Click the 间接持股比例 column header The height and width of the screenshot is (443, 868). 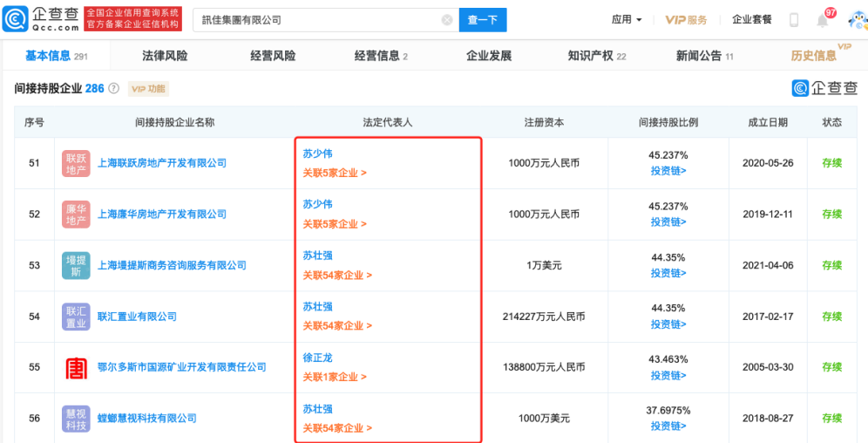pos(668,122)
